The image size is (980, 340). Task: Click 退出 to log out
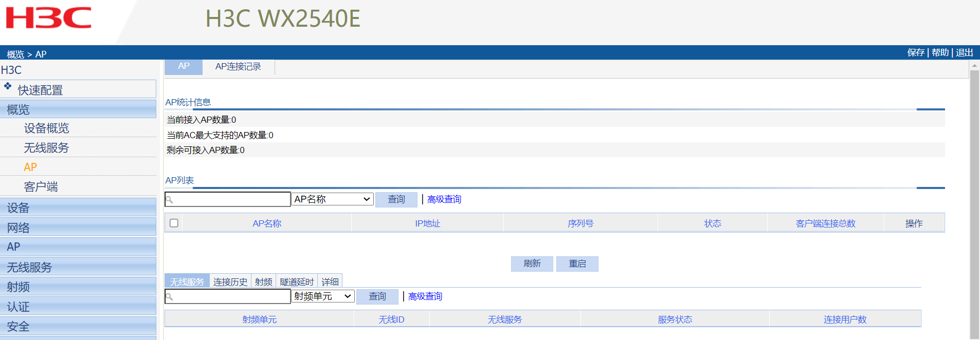965,52
